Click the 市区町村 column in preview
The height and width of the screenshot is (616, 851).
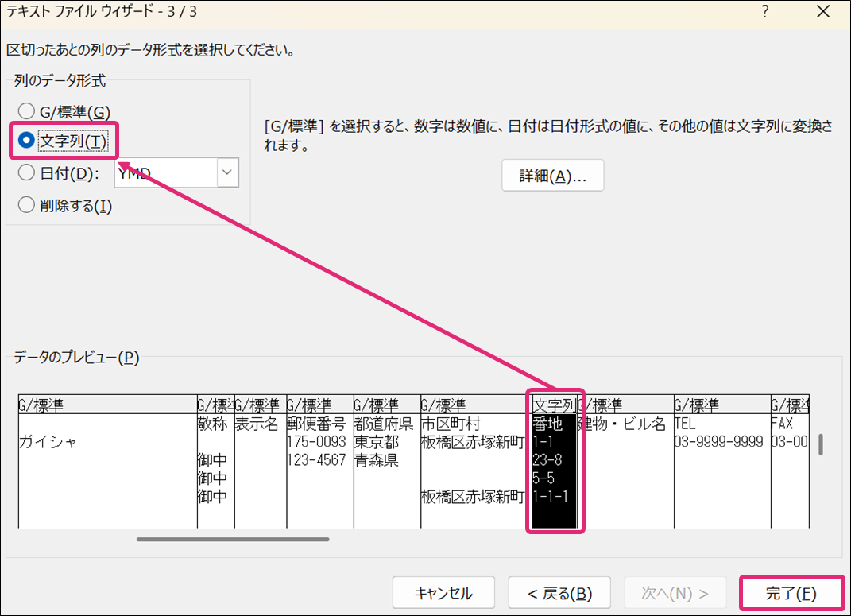tap(473, 461)
